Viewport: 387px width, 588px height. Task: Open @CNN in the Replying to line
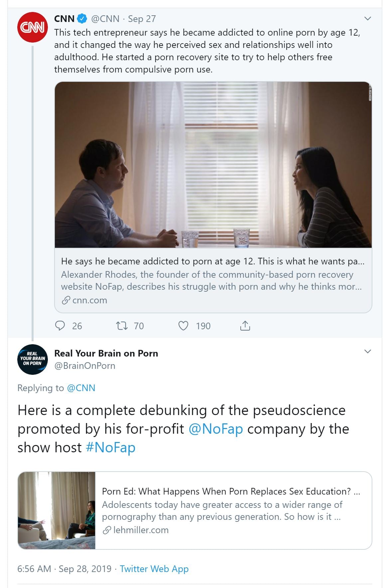point(81,388)
